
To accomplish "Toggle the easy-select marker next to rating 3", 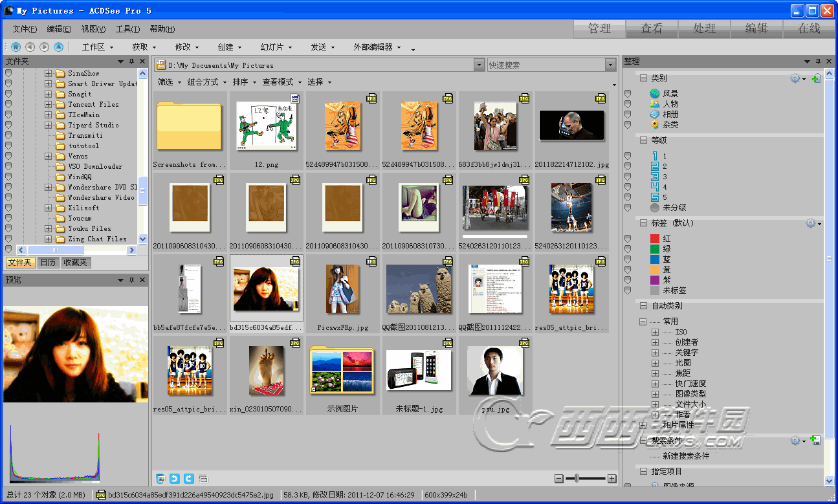I will coord(627,177).
